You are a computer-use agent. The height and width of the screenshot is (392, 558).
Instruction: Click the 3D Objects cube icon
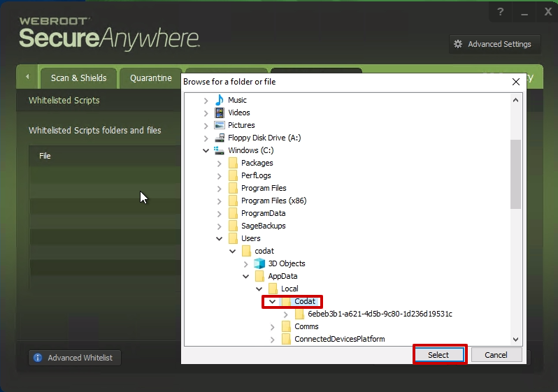[x=259, y=263]
